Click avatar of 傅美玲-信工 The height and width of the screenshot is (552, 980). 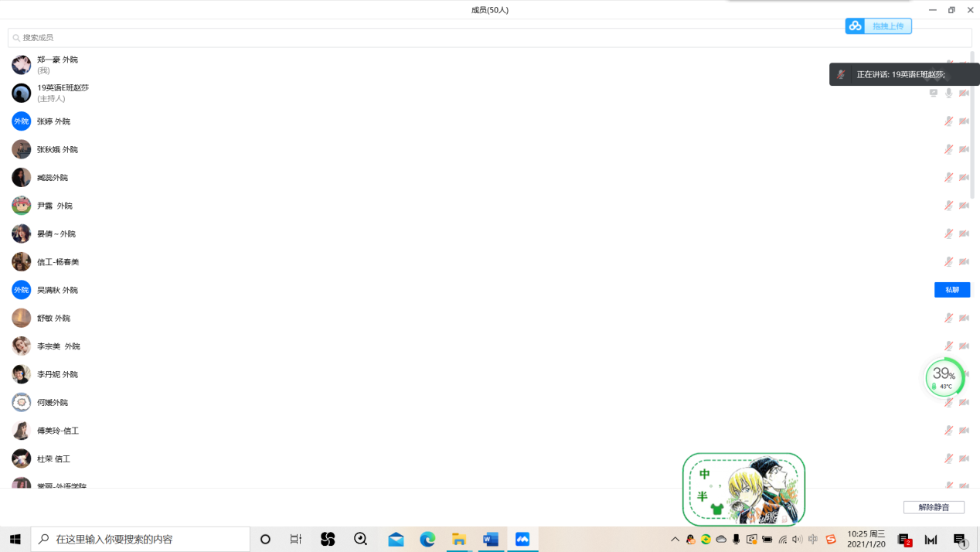(22, 431)
